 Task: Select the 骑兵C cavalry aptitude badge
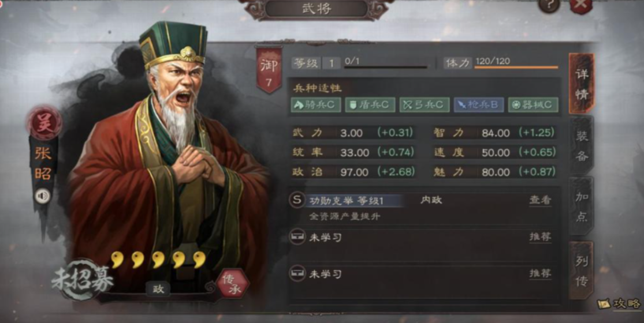[316, 105]
